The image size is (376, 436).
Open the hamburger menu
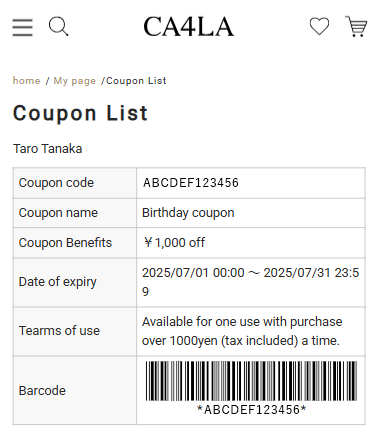[x=22, y=27]
